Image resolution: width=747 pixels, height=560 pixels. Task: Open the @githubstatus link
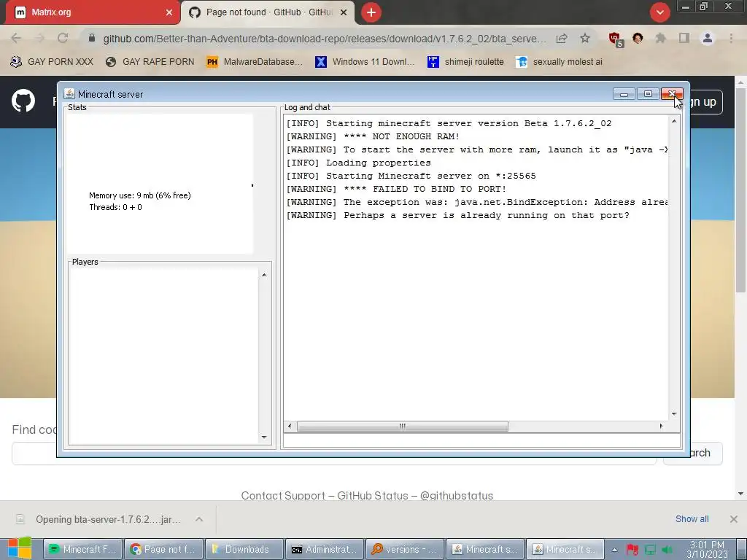(x=457, y=495)
